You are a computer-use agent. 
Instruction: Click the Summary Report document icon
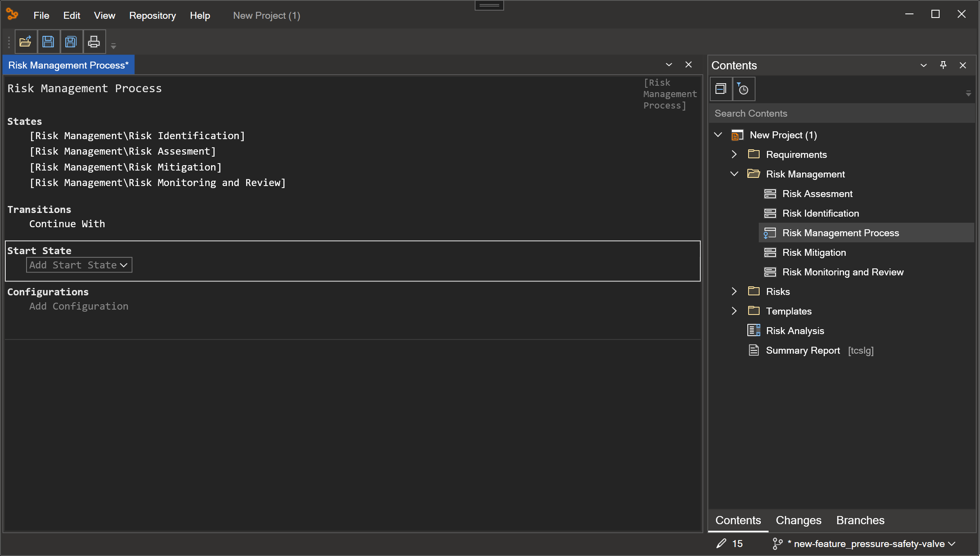[x=753, y=350]
